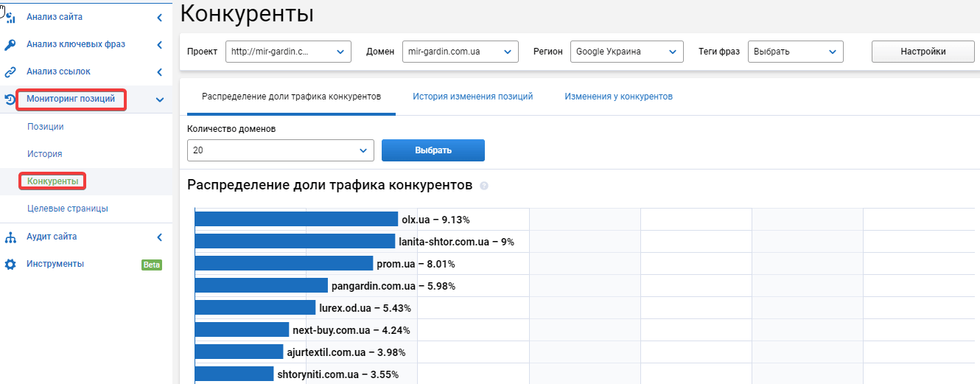980x384 pixels.
Task: Click the lurex.od.ua – 5.43% label
Action: click(x=365, y=308)
